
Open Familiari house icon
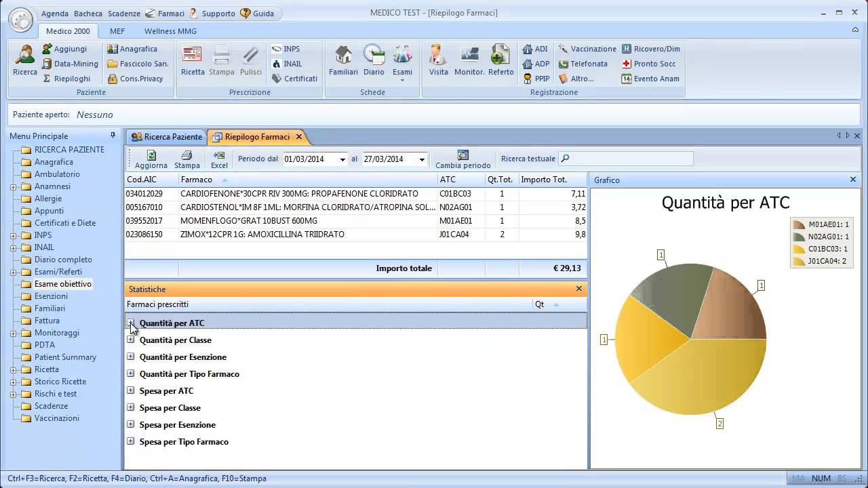[x=343, y=61]
